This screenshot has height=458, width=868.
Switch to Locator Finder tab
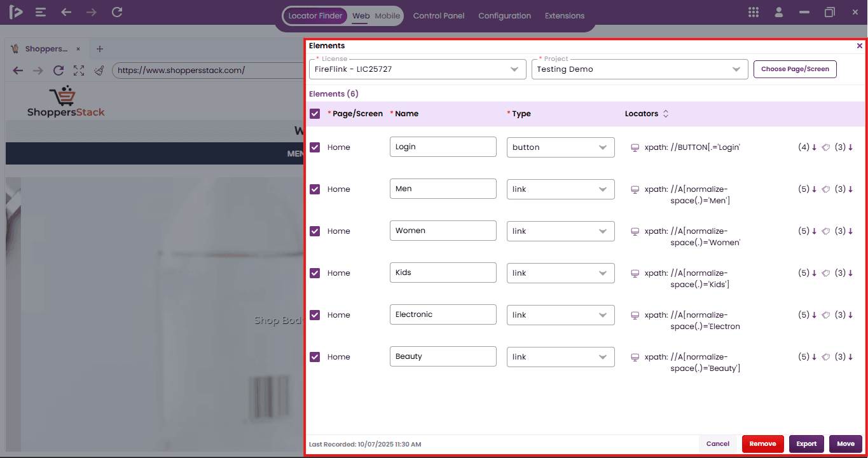coord(315,16)
